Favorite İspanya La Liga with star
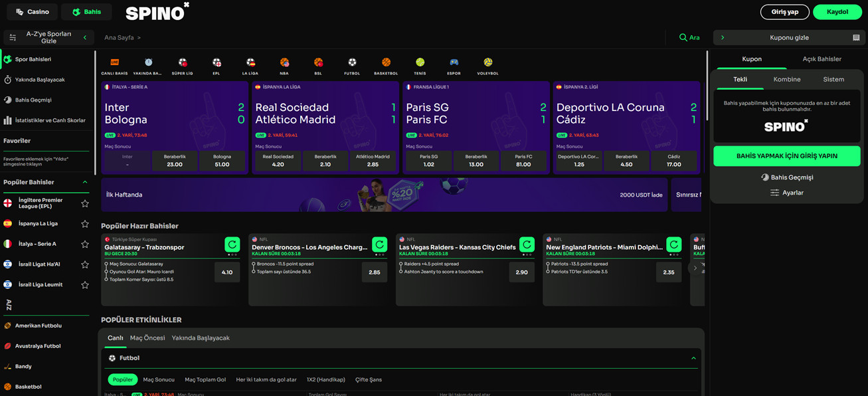This screenshot has width=868, height=396. click(x=84, y=224)
